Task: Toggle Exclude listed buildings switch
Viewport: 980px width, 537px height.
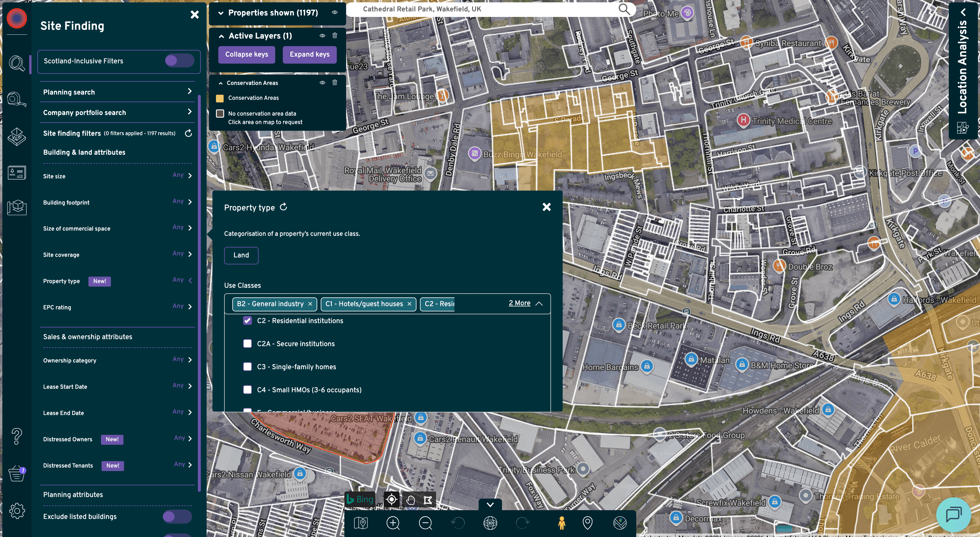Action: (177, 517)
